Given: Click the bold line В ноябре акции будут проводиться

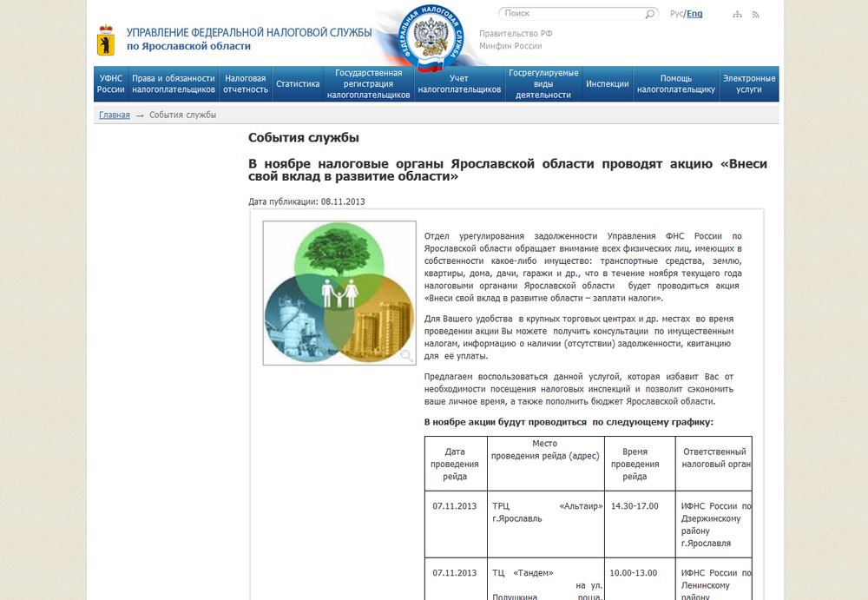Looking at the screenshot, I should 569,422.
